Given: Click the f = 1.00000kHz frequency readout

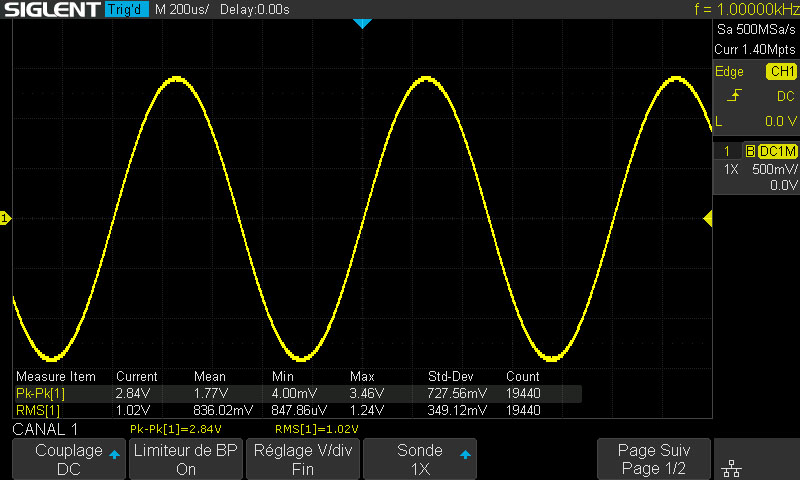Looking at the screenshot, I should (746, 9).
